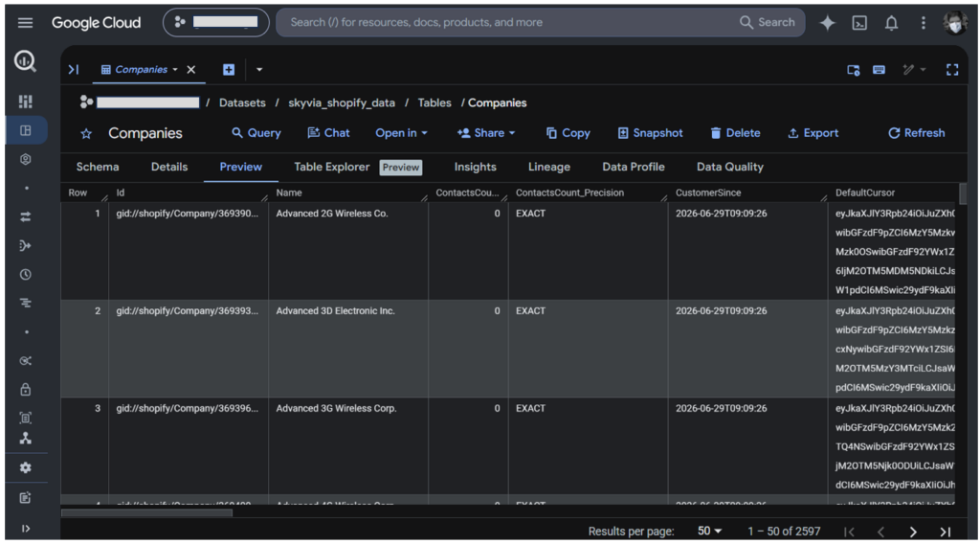Click the Export button

click(813, 132)
